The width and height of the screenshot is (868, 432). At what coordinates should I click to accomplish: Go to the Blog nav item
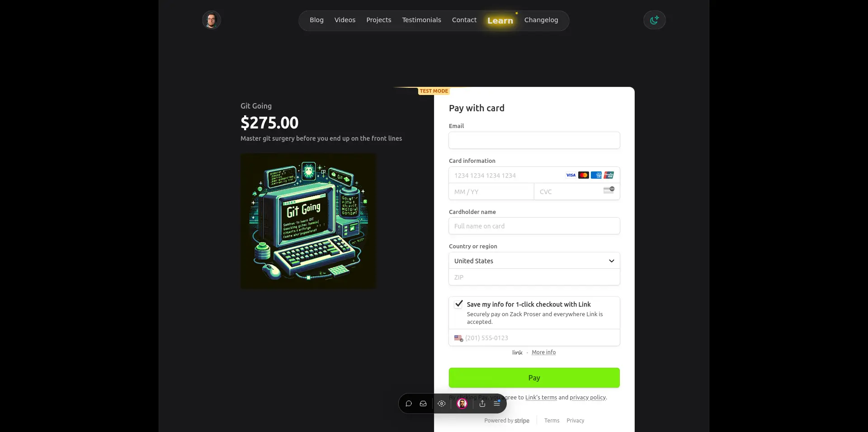coord(316,20)
